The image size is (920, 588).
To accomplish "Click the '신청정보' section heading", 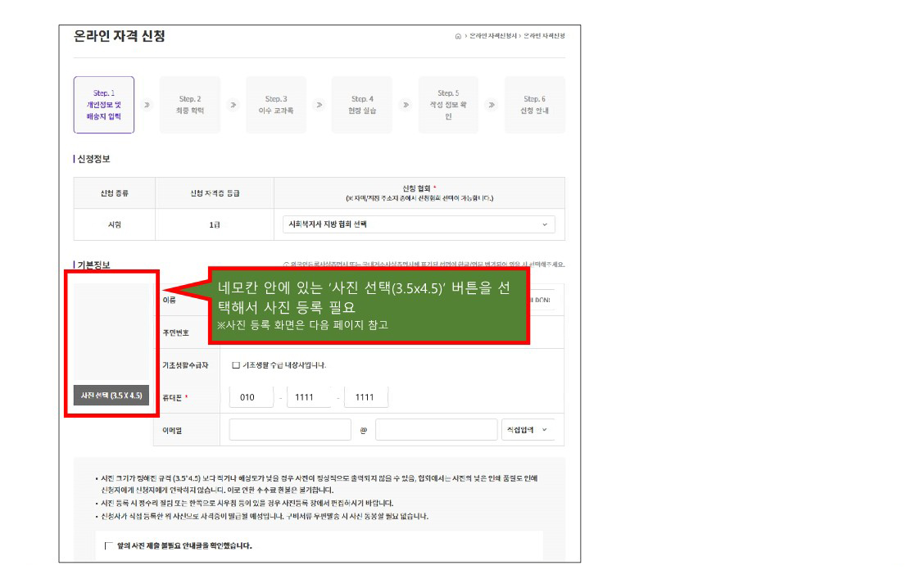I will click(x=94, y=159).
